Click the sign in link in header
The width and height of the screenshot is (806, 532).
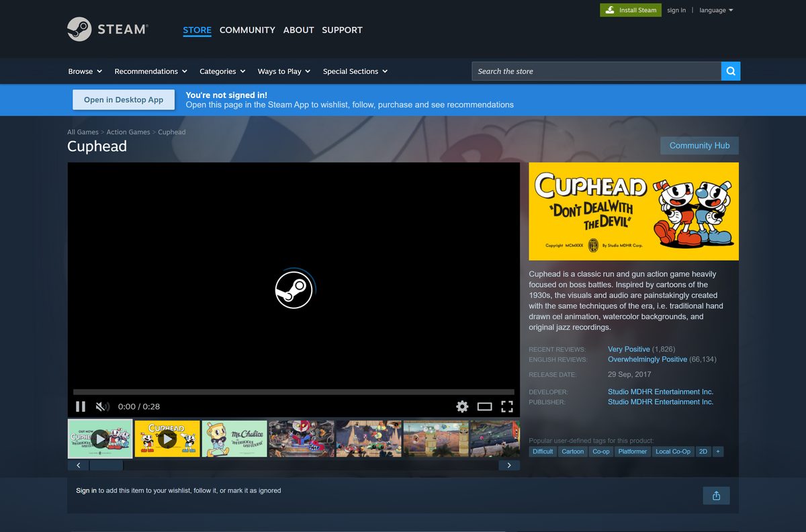[x=676, y=10]
